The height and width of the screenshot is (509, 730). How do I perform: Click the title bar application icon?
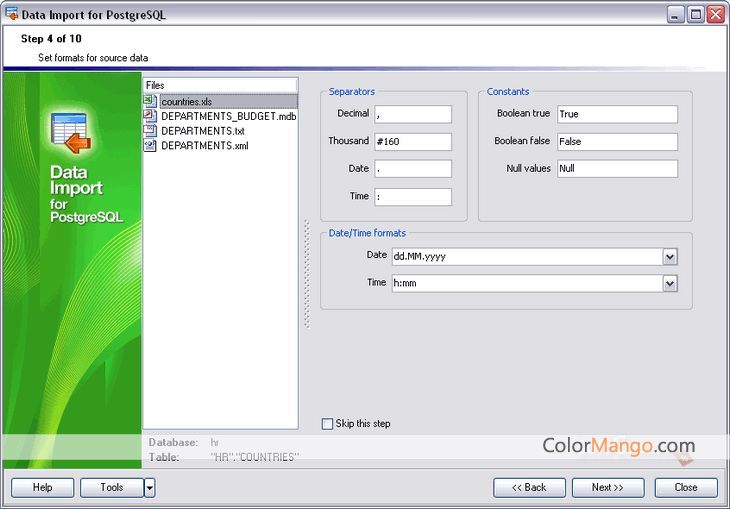(12, 14)
